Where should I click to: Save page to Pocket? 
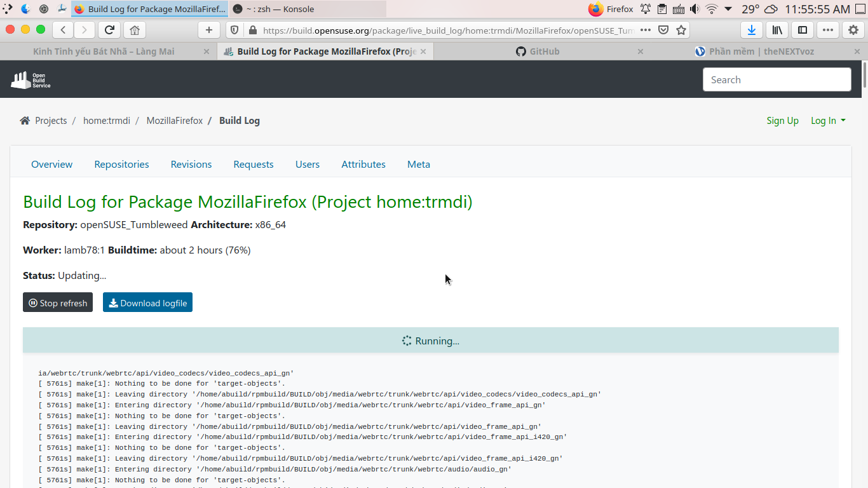(x=663, y=30)
